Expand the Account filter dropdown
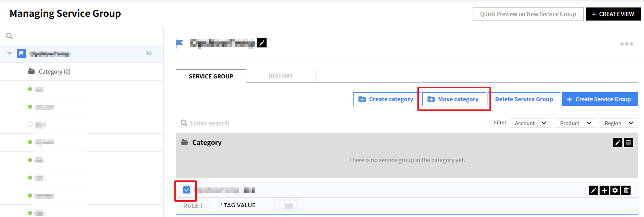The height and width of the screenshot is (217, 644). pyautogui.click(x=530, y=123)
